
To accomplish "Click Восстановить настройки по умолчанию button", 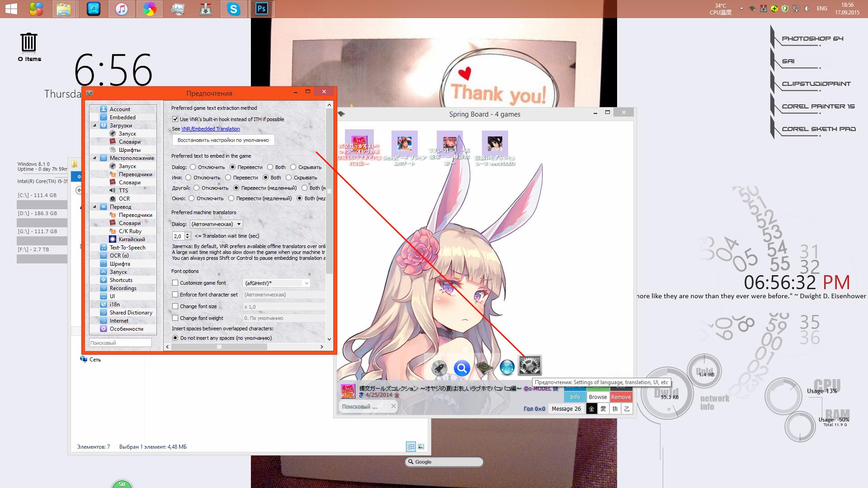I will [x=223, y=140].
